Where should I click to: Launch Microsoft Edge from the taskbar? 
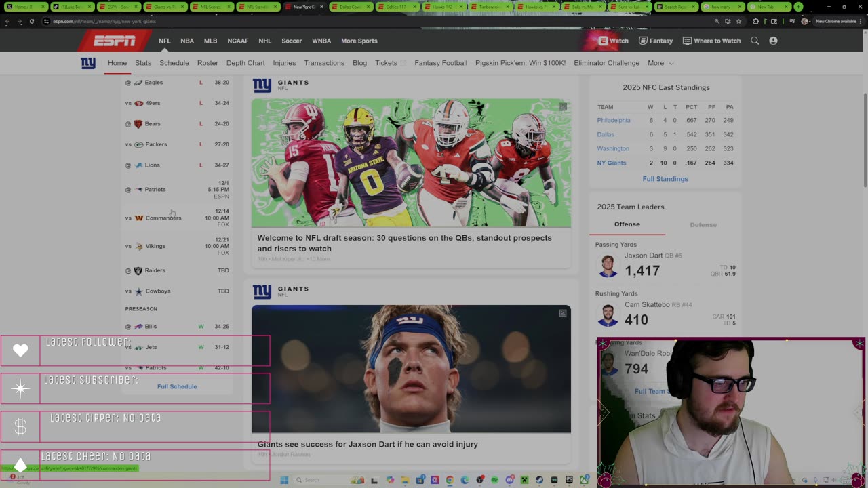click(x=465, y=480)
